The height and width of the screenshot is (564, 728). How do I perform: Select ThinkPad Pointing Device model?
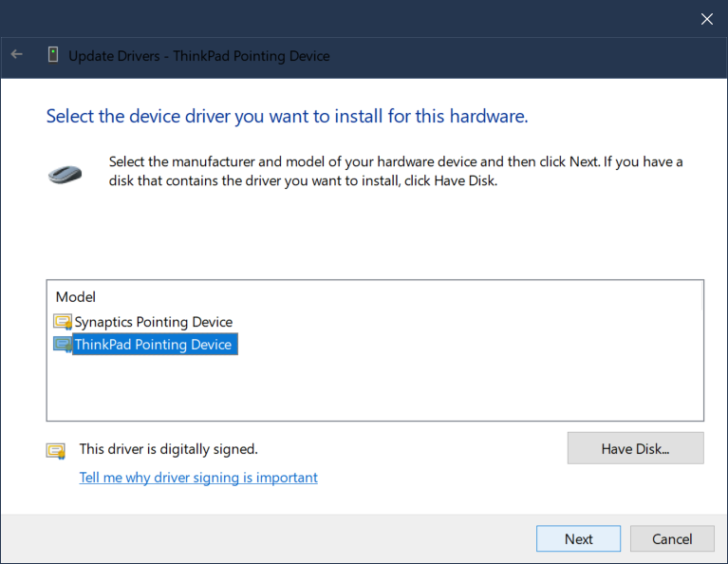coord(153,345)
